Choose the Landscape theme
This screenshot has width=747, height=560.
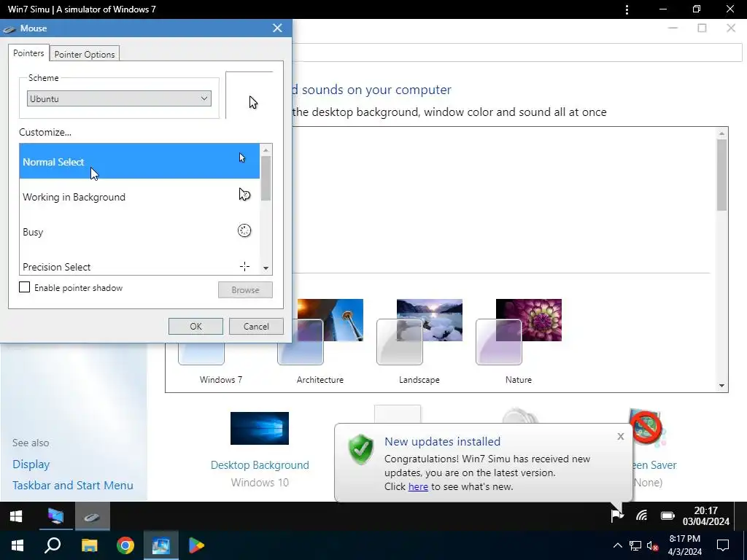(x=419, y=342)
